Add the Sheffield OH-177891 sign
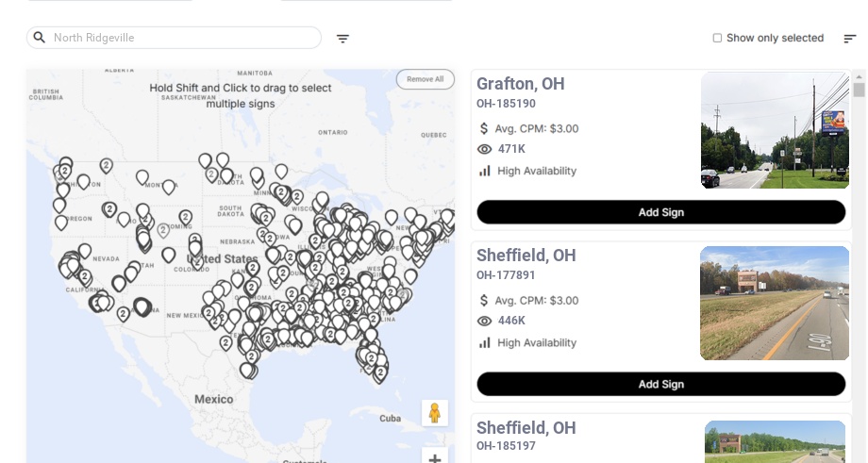The width and height of the screenshot is (868, 463). point(660,384)
